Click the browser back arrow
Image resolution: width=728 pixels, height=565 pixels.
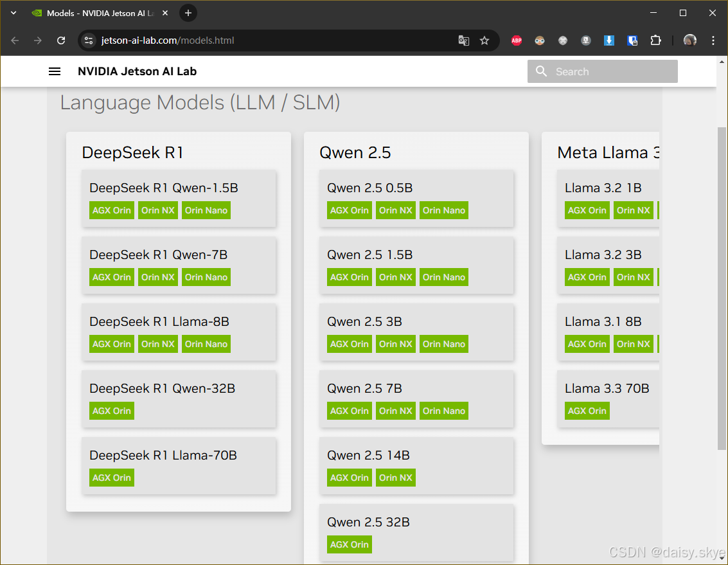pos(15,40)
